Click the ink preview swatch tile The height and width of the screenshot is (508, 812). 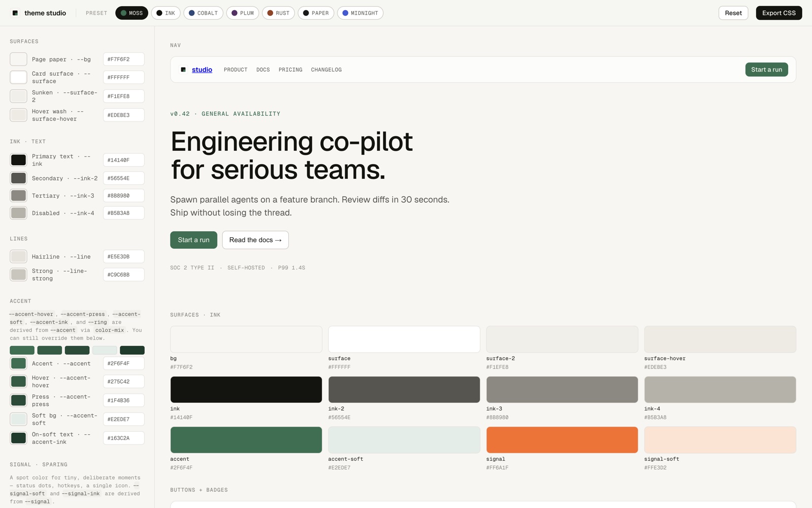(x=246, y=390)
